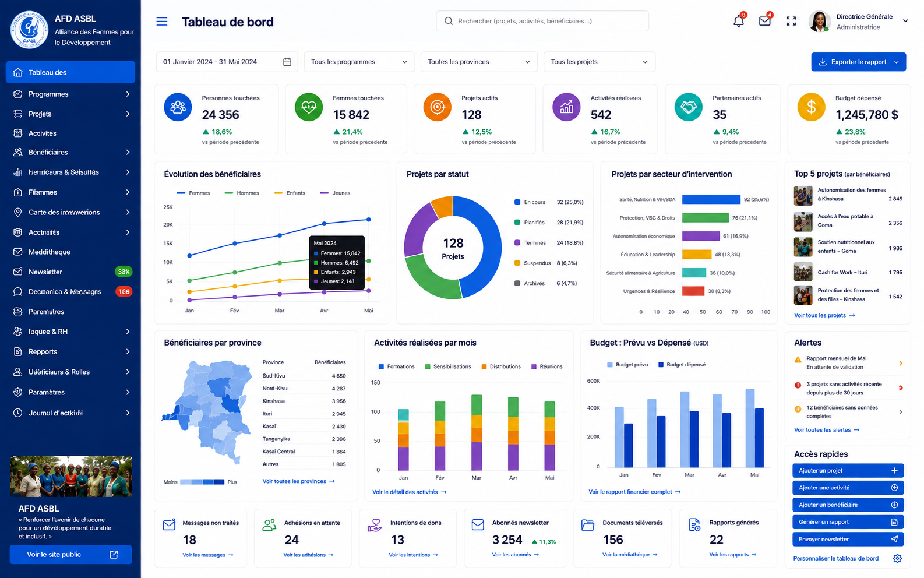This screenshot has width=924, height=578.
Task: Click the search magnifier icon
Action: tap(449, 21)
